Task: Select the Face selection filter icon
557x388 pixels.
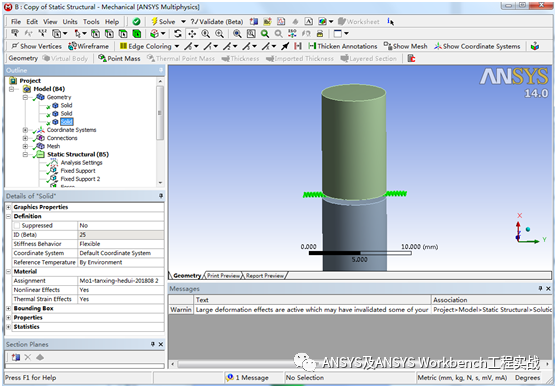Action: [123, 34]
